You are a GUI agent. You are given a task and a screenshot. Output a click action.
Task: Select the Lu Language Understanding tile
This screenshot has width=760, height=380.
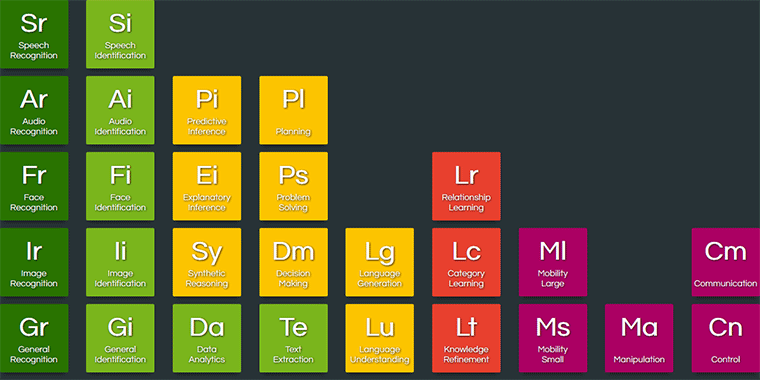click(380, 338)
